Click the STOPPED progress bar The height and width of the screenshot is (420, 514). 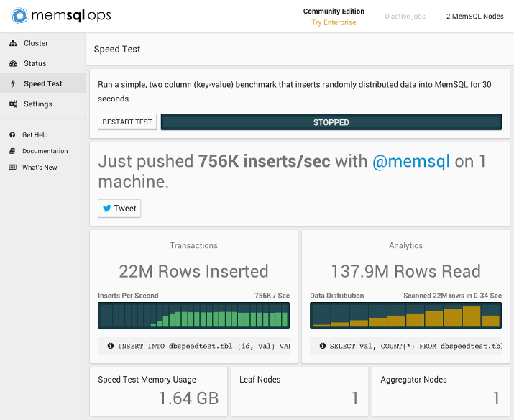pos(331,122)
